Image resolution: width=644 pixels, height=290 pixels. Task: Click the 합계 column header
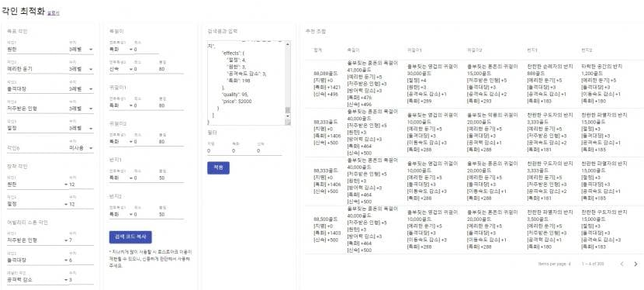pos(317,50)
